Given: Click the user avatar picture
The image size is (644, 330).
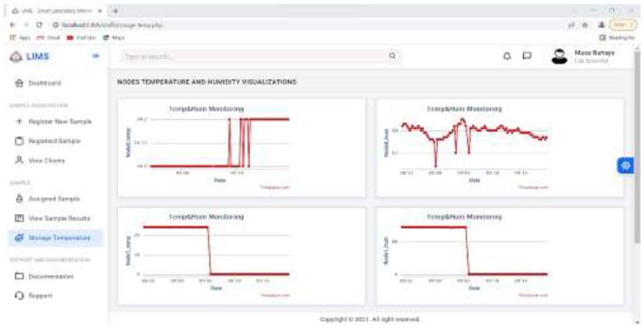Looking at the screenshot, I should click(x=559, y=57).
